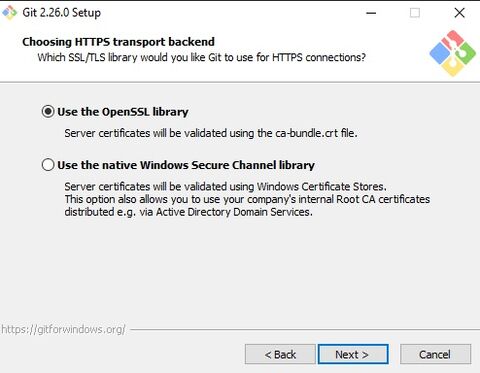
Task: Open the https://gitforwindows.org/ link
Action: tap(63, 329)
